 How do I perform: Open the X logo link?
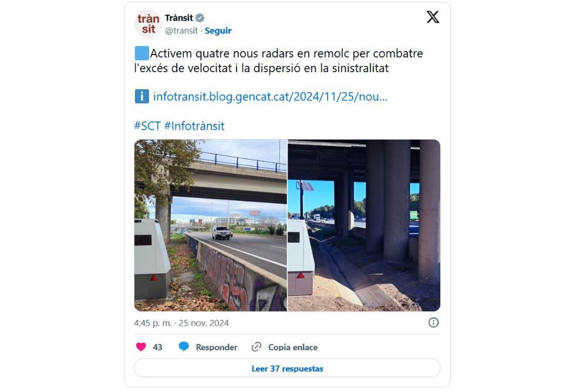[433, 17]
